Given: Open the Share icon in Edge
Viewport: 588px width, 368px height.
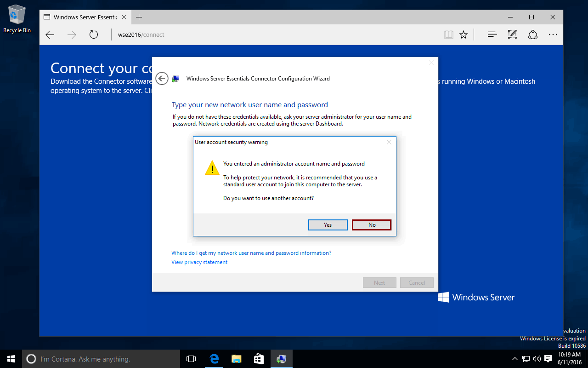Looking at the screenshot, I should pyautogui.click(x=533, y=34).
